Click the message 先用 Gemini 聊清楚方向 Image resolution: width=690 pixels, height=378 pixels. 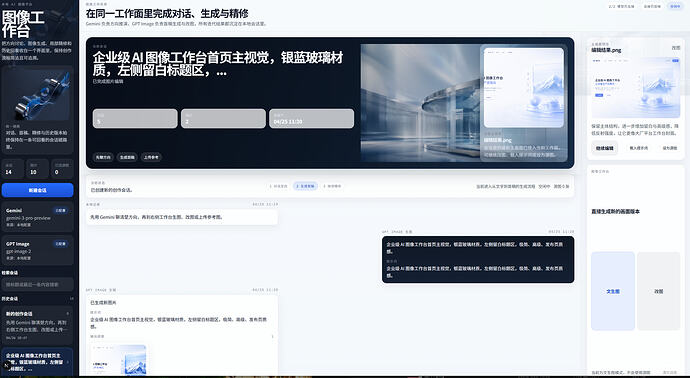click(182, 217)
